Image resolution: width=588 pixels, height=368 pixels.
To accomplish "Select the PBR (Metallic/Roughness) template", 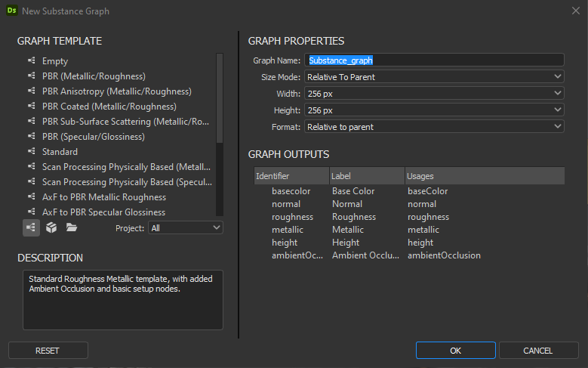I will 94,76.
